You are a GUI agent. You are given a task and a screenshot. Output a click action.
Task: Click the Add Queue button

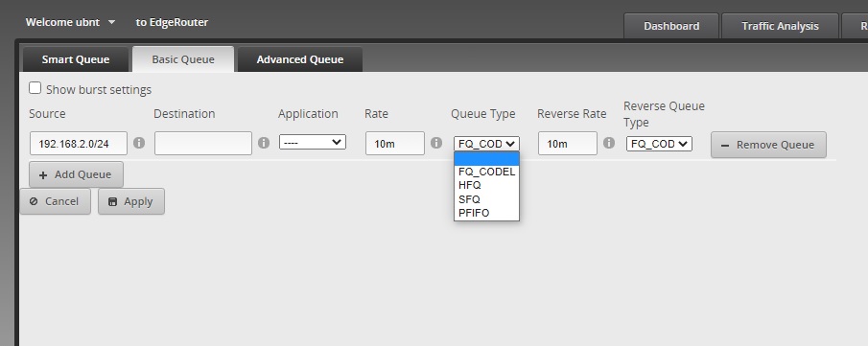pyautogui.click(x=76, y=174)
